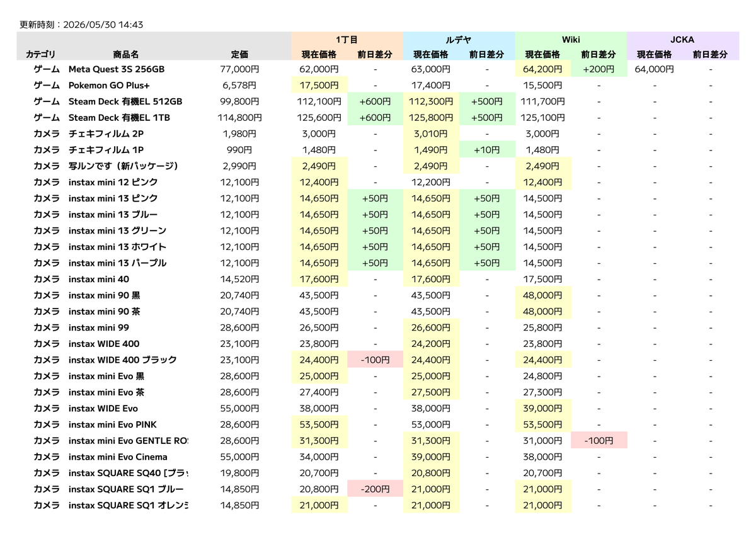The width and height of the screenshot is (756, 534).
Task: Select instax mini Evo Cinema product name
Action: [118, 457]
